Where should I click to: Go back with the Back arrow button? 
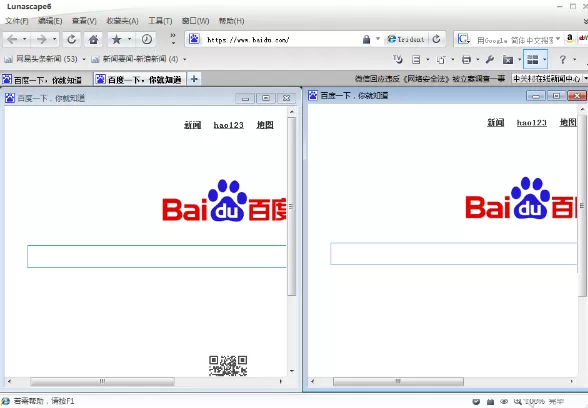click(12, 39)
